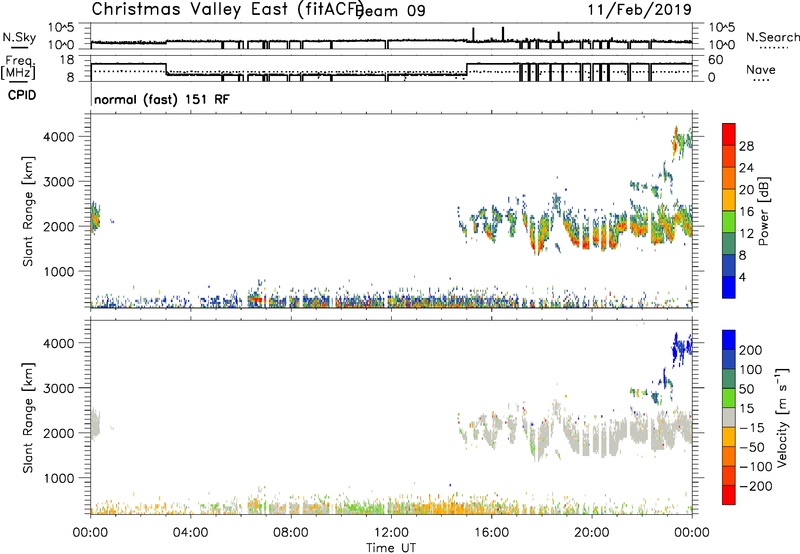Image resolution: width=800 pixels, height=554 pixels.
Task: Click the '18' frequency axis value
Action: [x=67, y=60]
